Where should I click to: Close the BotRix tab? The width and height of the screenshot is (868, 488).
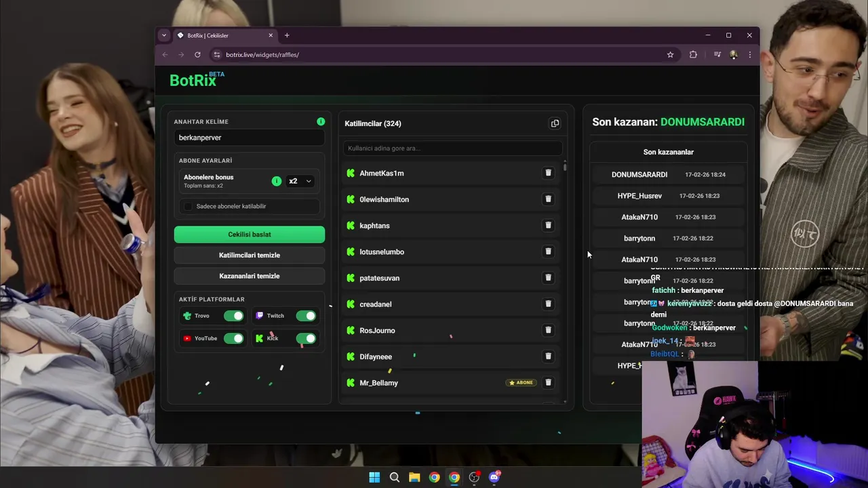point(271,35)
